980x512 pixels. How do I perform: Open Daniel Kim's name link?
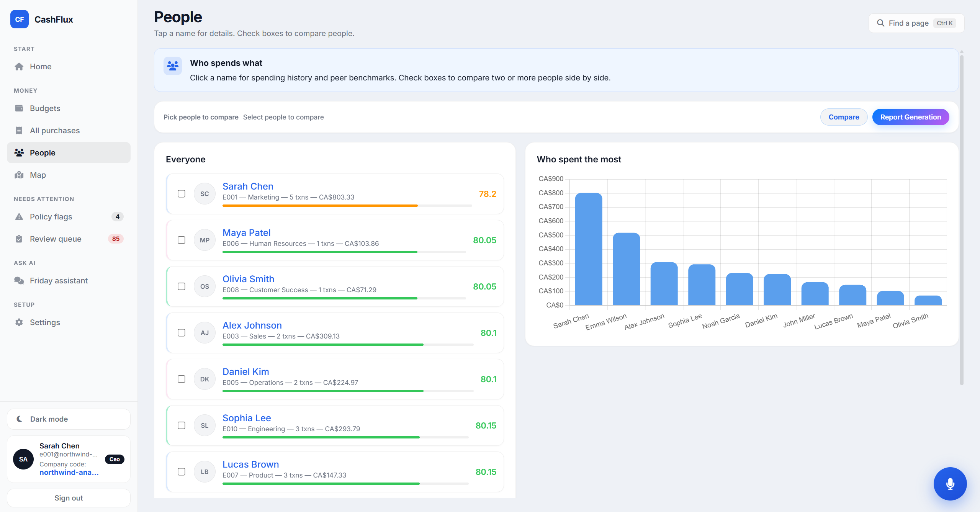tap(245, 372)
